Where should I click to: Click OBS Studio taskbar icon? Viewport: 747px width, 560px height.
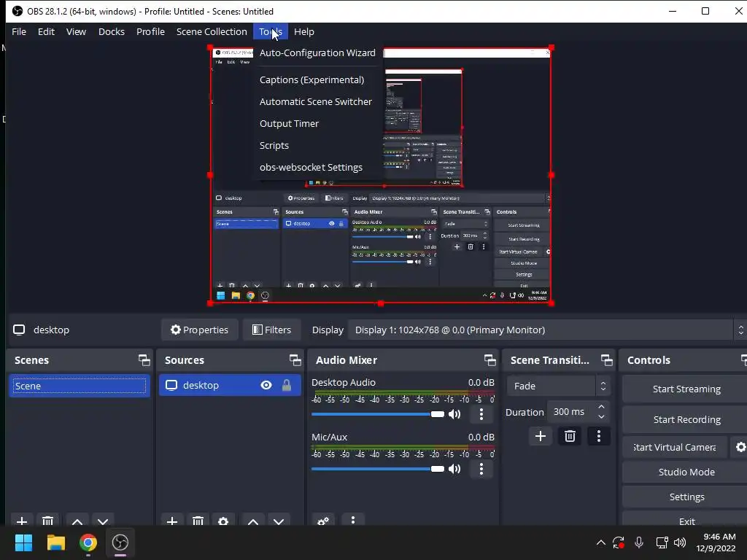(120, 542)
